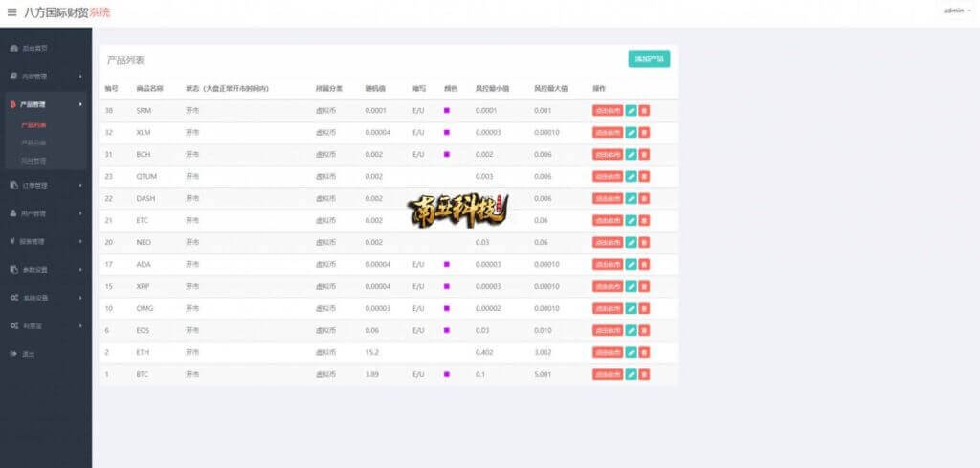The image size is (980, 468).
Task: Expand the 订单管理 sidebar section
Action: tap(43, 185)
